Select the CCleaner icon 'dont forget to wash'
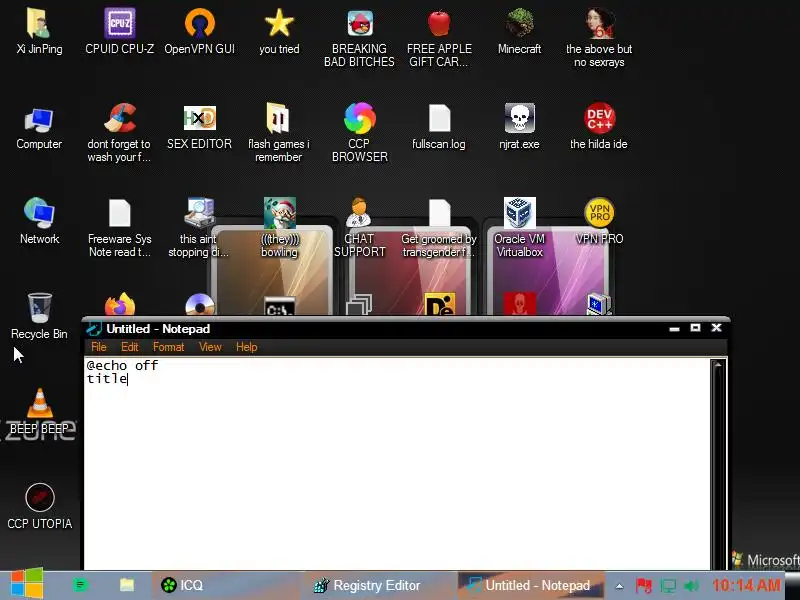 tap(119, 118)
